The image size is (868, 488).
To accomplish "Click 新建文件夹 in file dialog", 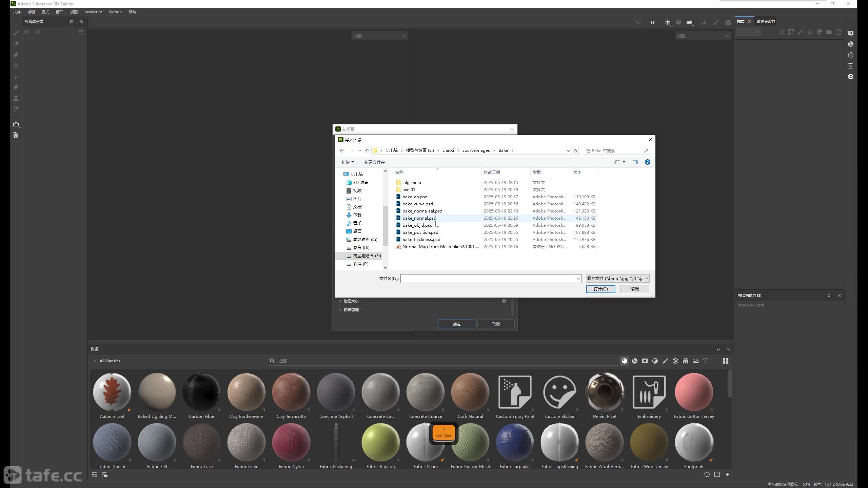I will click(374, 162).
